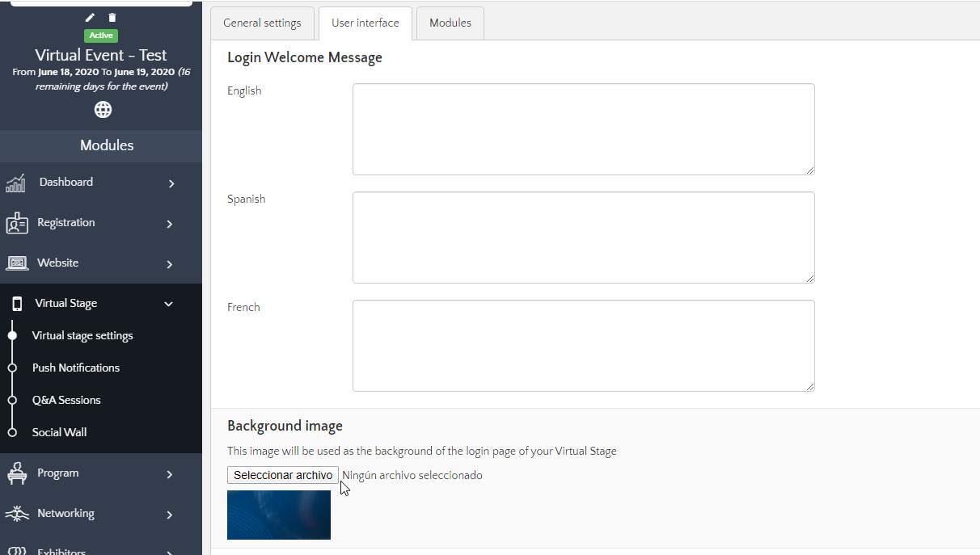The width and height of the screenshot is (980, 555).
Task: Click the Website laptop icon
Action: 17,263
